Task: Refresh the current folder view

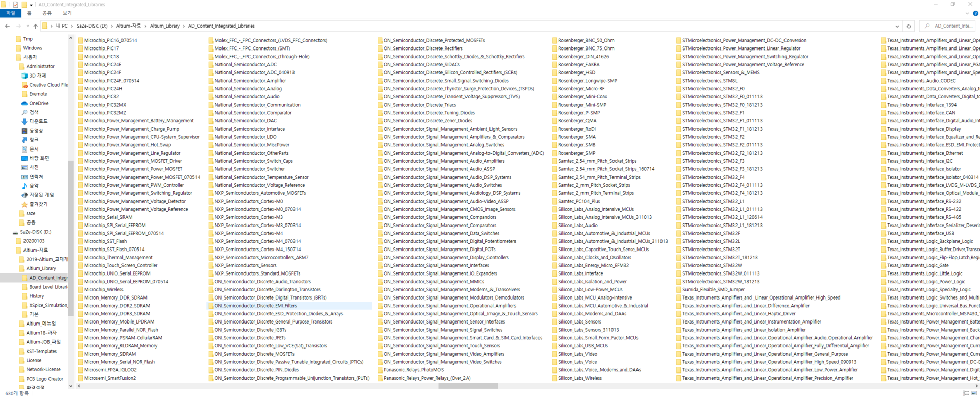Action: [909, 26]
